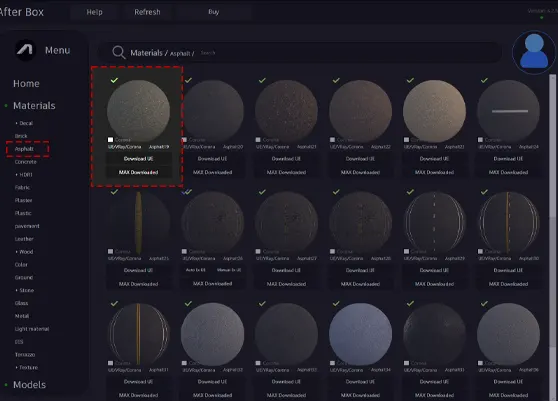This screenshot has width=558, height=401.
Task: Click the green checkmark on Asphalt20
Action: [188, 80]
